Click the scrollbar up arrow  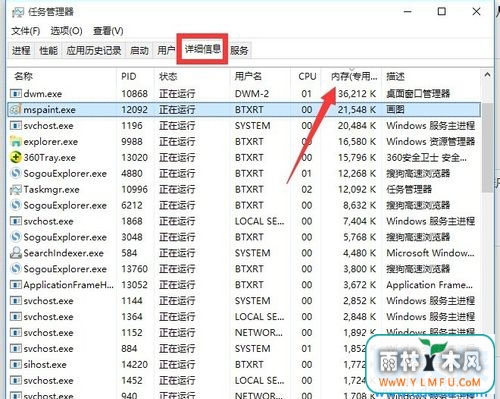point(487,75)
